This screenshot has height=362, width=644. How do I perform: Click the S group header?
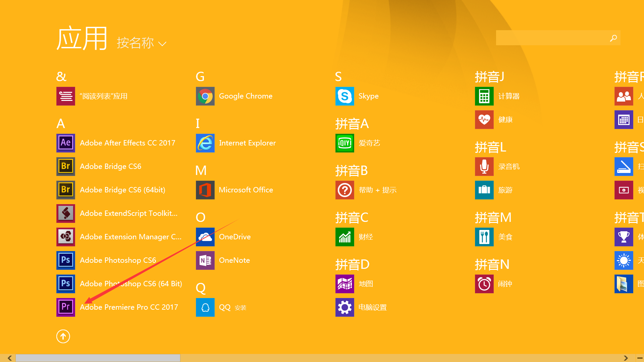point(338,77)
